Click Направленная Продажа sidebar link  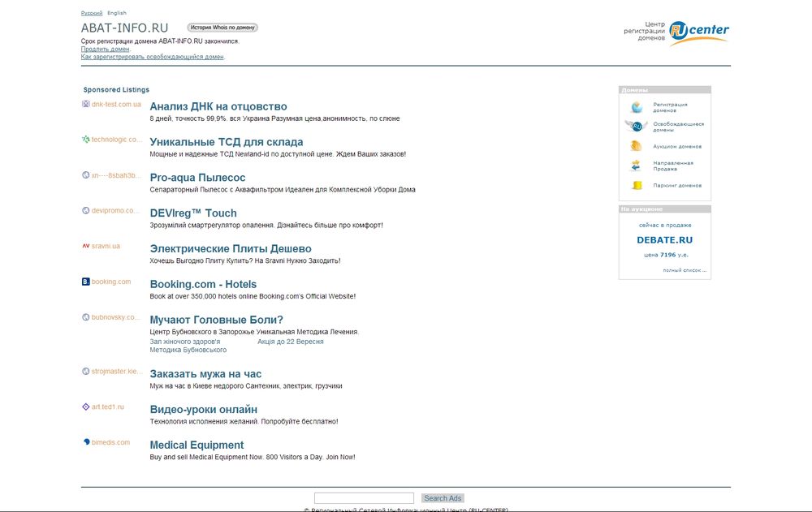(672, 166)
